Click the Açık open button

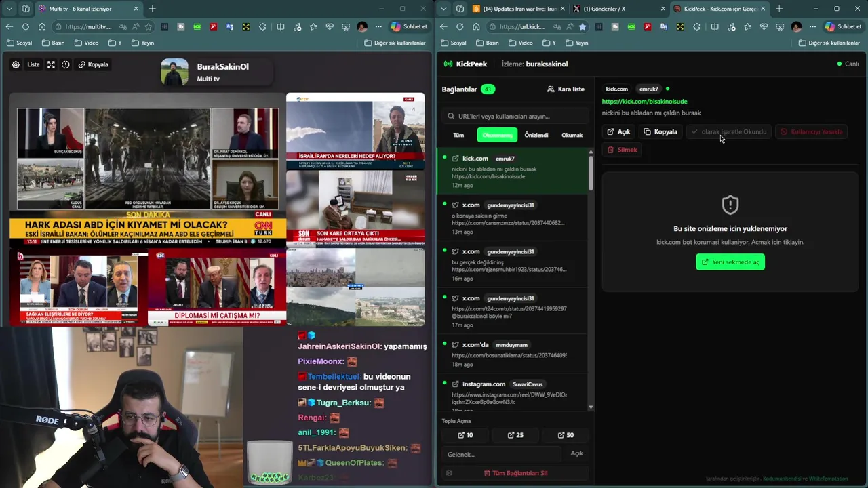coord(618,131)
